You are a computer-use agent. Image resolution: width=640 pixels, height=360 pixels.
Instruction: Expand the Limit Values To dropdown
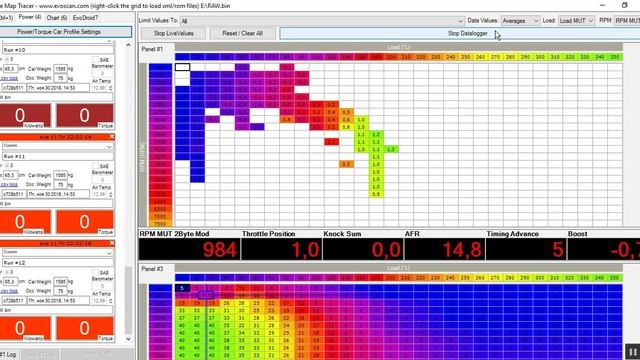460,21
